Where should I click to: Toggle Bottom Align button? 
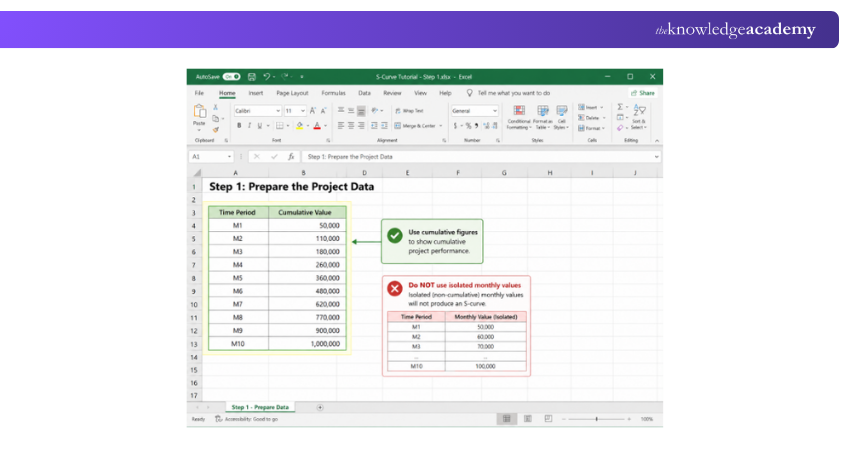(361, 111)
